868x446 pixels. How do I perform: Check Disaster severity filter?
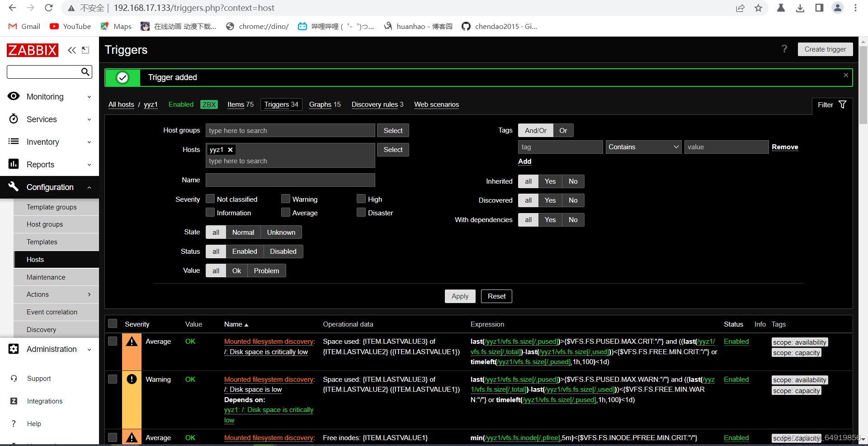tap(361, 212)
